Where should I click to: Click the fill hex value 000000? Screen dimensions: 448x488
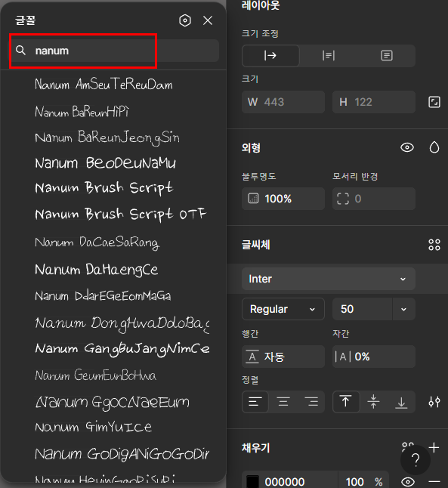point(285,482)
